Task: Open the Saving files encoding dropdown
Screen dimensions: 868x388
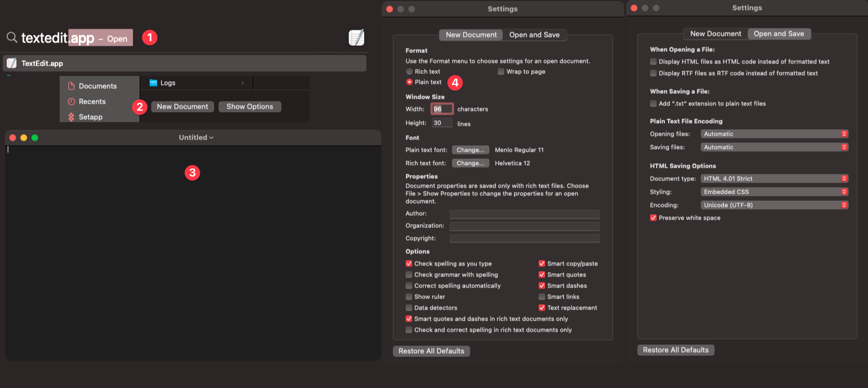Action: coord(774,147)
